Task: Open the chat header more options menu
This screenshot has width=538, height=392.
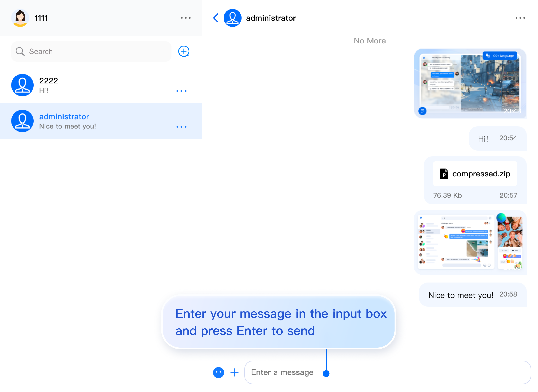Action: tap(520, 18)
